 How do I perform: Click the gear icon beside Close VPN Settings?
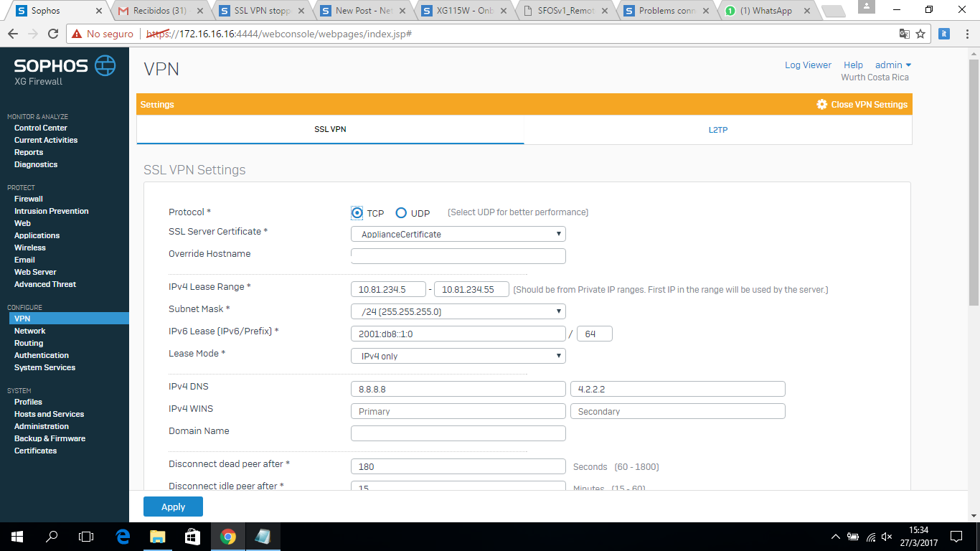[822, 105]
